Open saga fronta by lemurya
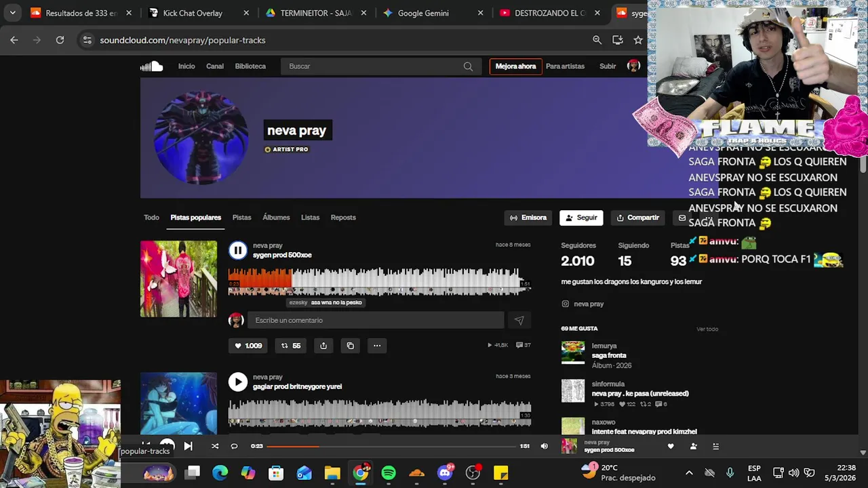868x488 pixels. point(609,356)
